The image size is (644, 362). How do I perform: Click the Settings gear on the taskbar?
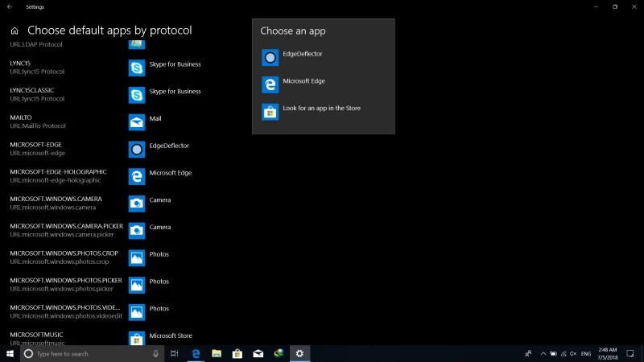299,353
